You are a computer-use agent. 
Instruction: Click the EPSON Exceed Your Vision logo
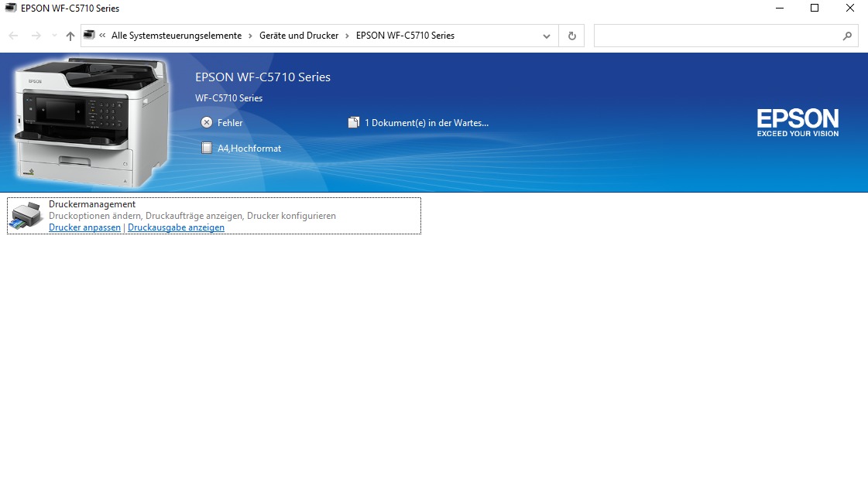click(x=798, y=123)
